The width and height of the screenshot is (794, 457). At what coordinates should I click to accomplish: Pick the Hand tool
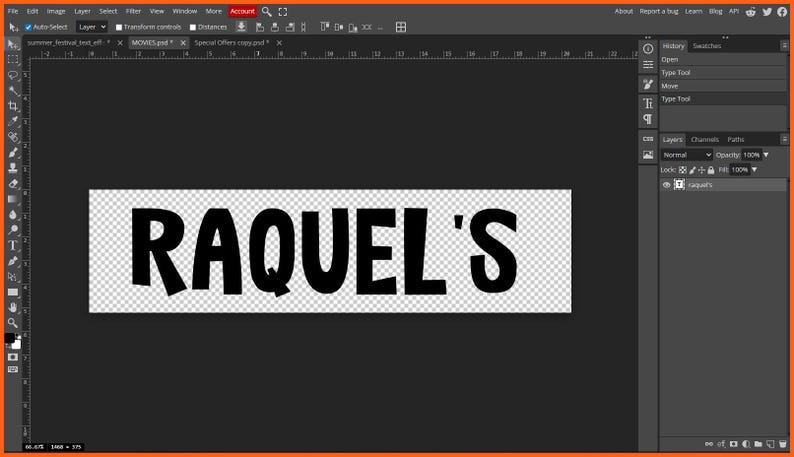tap(13, 308)
